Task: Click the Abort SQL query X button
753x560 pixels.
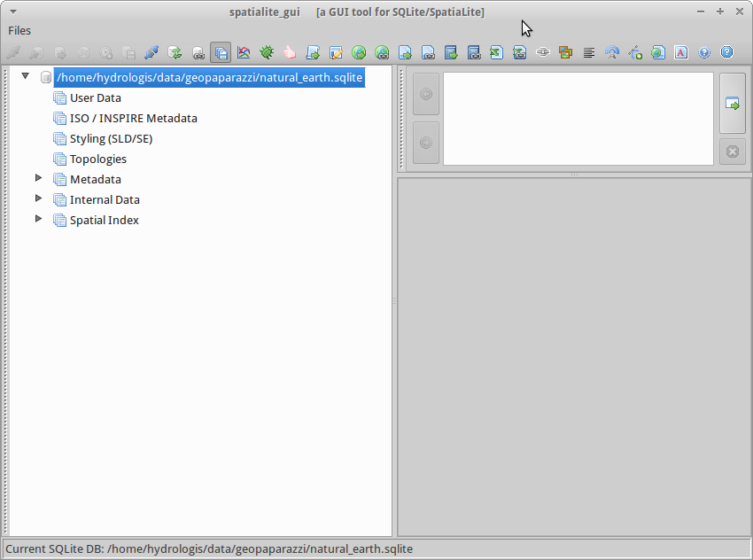Action: click(x=733, y=152)
